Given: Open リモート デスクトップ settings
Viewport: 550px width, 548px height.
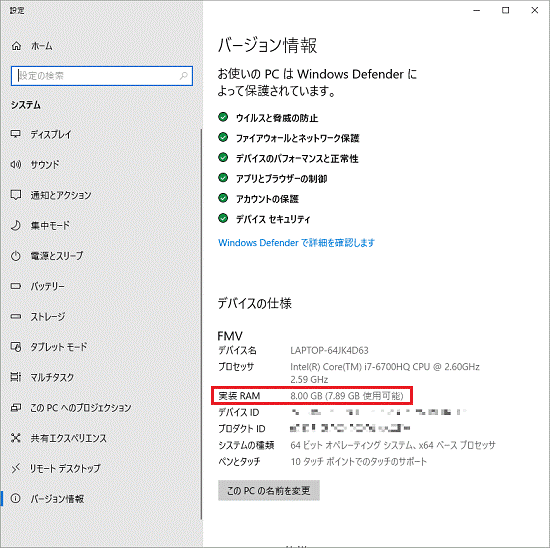Looking at the screenshot, I should (x=102, y=468).
